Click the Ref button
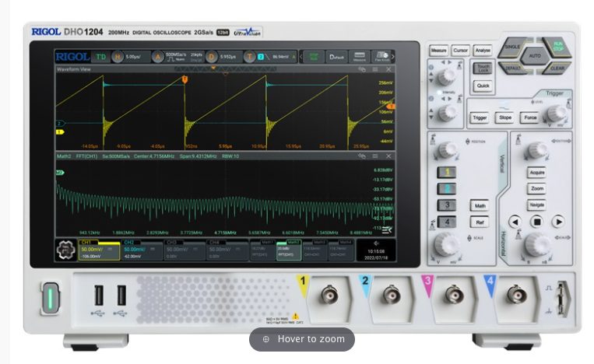Viewport: 594px width, 364px height. [x=480, y=222]
